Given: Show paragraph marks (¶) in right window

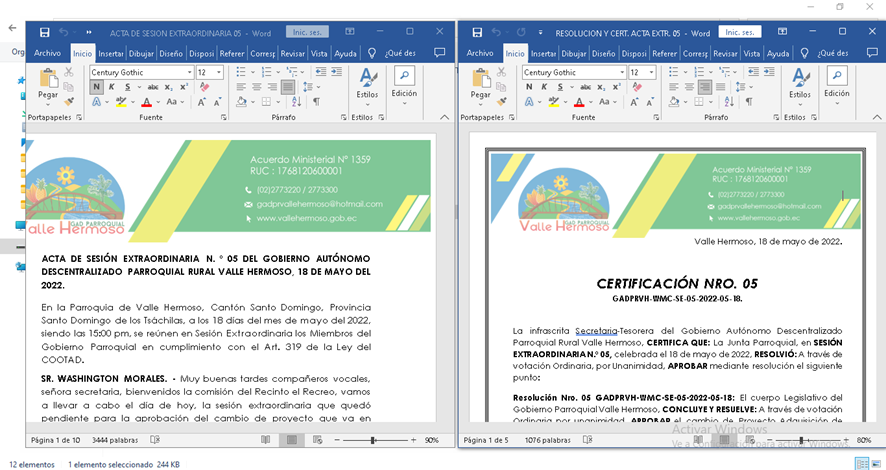Looking at the screenshot, I should (x=748, y=102).
